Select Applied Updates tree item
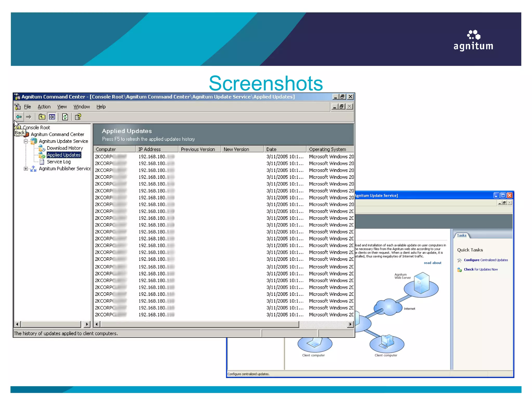532x399 pixels. (64, 155)
